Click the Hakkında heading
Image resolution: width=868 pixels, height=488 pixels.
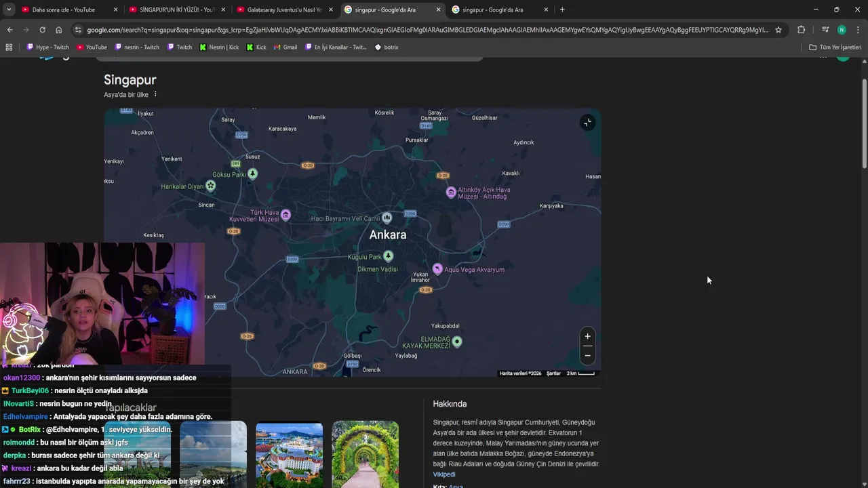450,404
